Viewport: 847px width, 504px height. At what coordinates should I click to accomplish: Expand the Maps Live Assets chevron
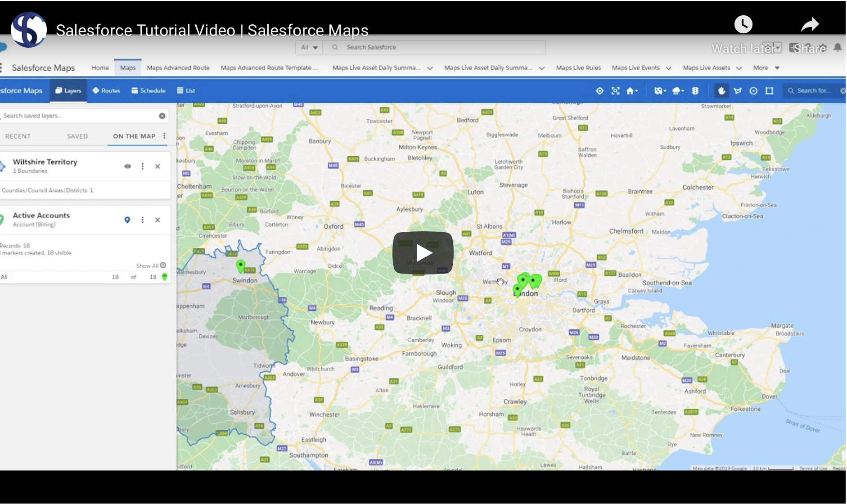(x=739, y=68)
